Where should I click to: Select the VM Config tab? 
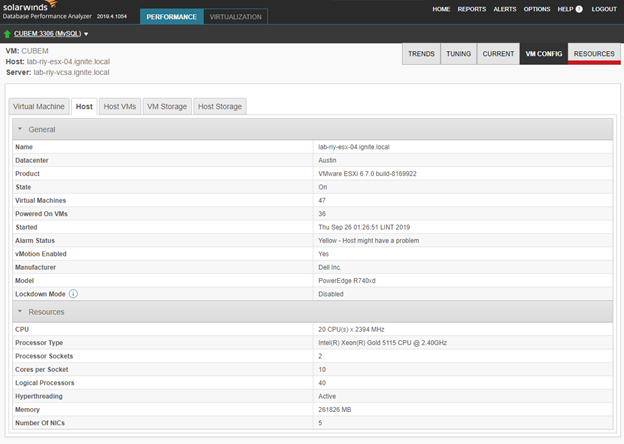coord(544,54)
